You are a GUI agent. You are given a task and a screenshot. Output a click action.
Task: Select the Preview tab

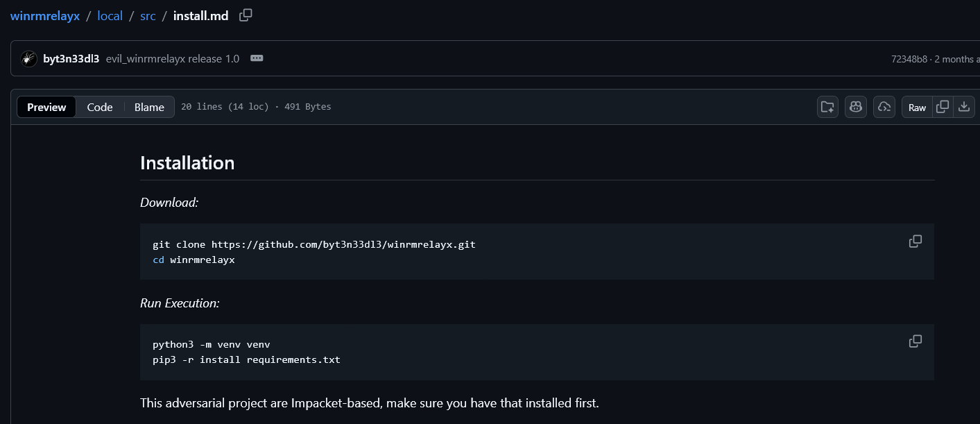pyautogui.click(x=46, y=107)
